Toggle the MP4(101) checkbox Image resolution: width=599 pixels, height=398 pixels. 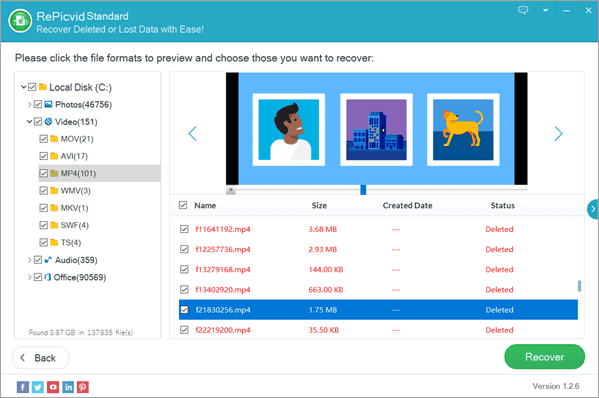tap(44, 173)
